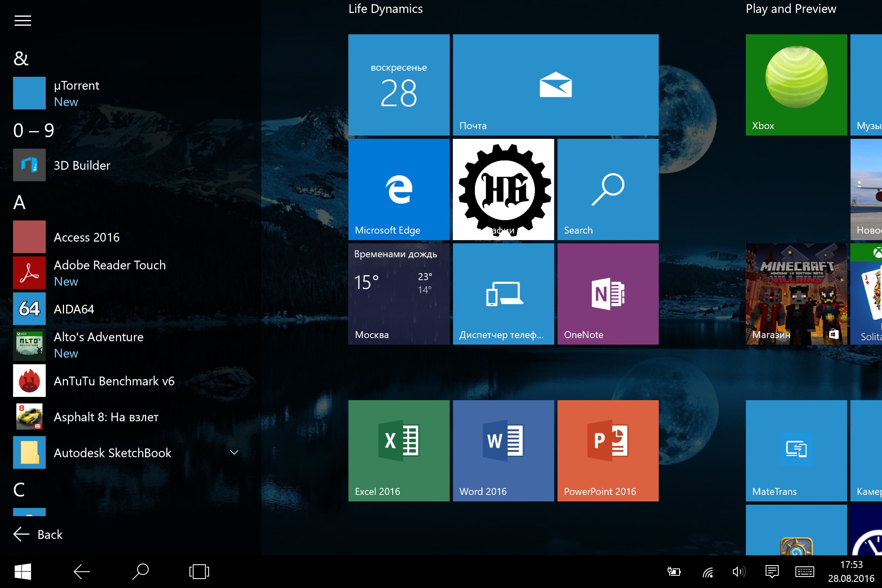Open the Search tile

(608, 189)
